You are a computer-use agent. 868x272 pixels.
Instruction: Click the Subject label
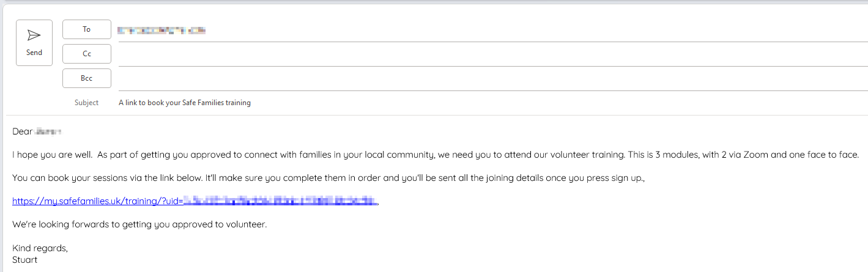pos(86,103)
